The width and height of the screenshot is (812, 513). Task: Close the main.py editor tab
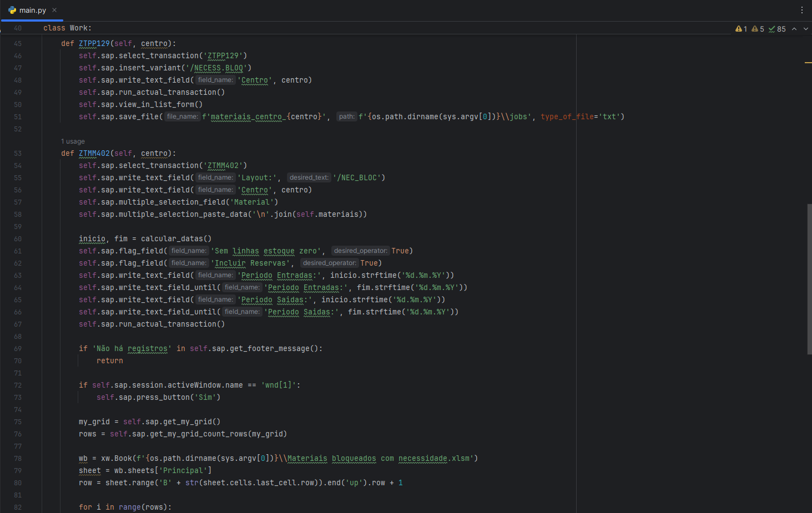pyautogui.click(x=54, y=10)
